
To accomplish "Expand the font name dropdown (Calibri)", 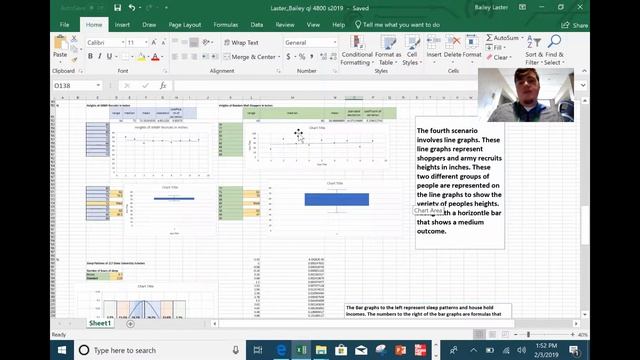I will 122,42.
